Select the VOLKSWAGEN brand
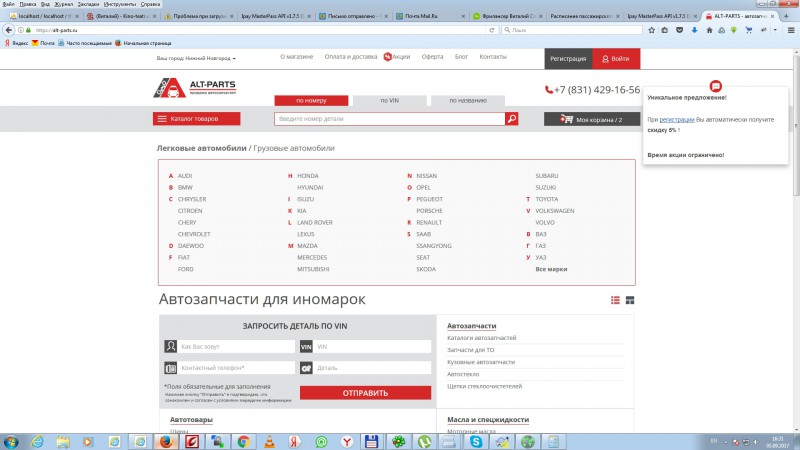This screenshot has height=450, width=800. coord(555,211)
